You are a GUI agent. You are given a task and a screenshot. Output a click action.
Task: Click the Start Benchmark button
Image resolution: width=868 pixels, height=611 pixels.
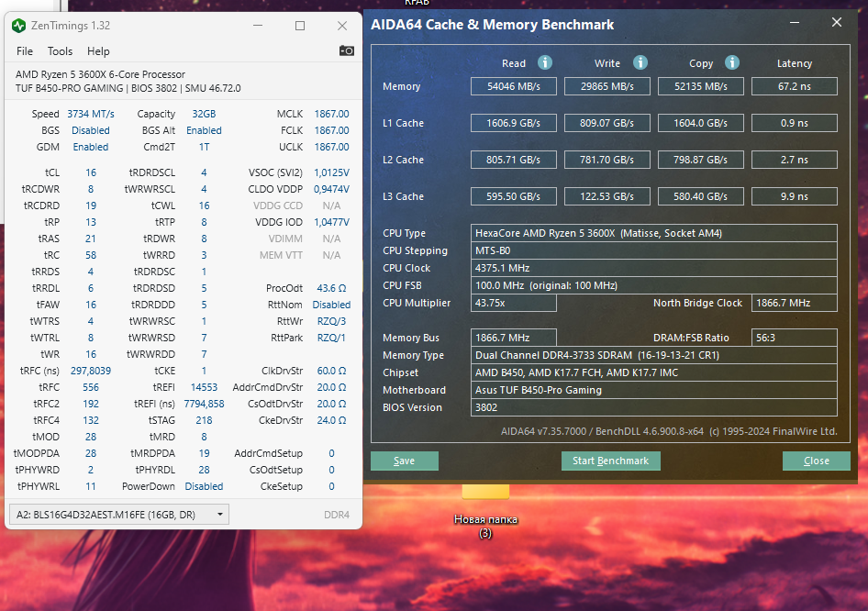(610, 461)
